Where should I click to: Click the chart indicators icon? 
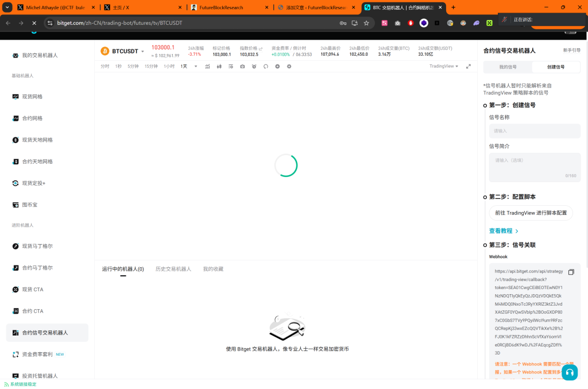[207, 67]
